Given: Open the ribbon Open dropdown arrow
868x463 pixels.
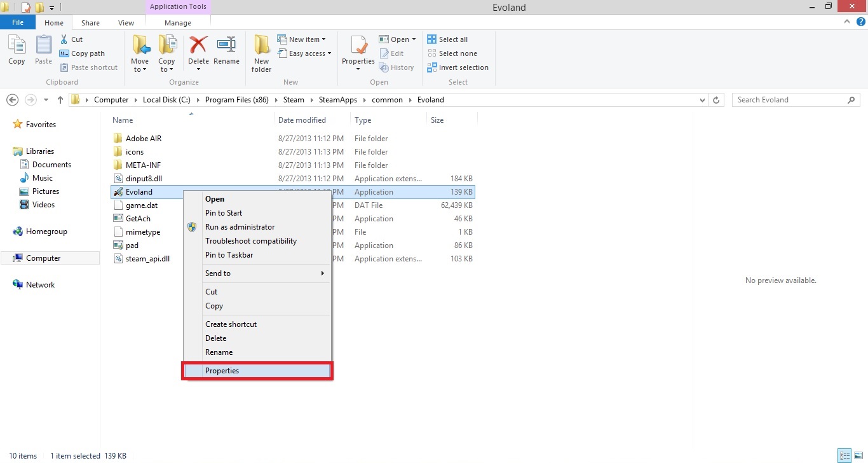Looking at the screenshot, I should tap(414, 39).
